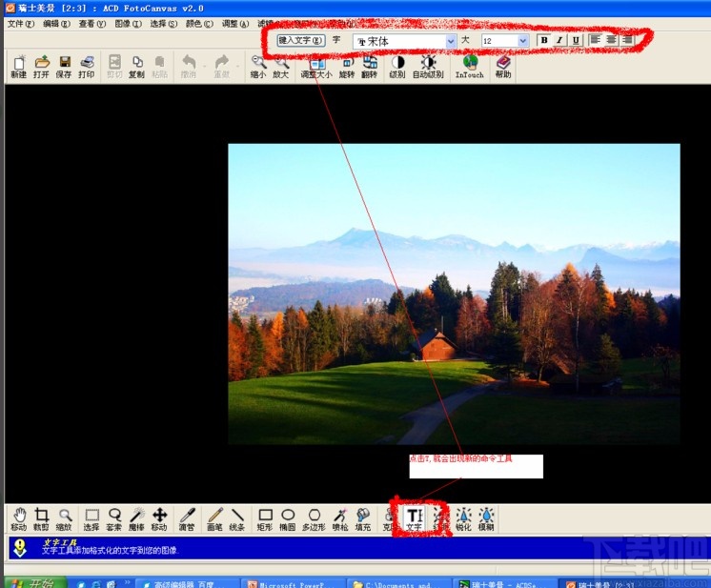This screenshot has width=711, height=588.
Task: Select the 锐化 (Sharpen) tool
Action: tap(463, 519)
